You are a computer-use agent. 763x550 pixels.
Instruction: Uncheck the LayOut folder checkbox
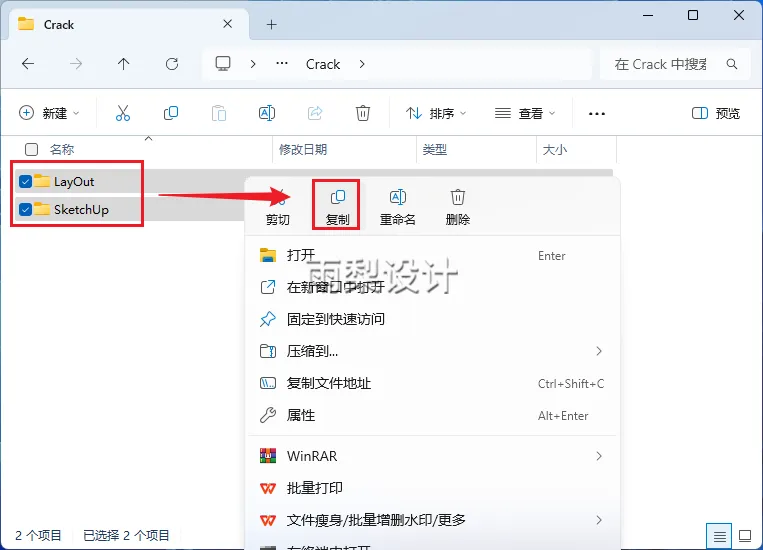pos(25,182)
